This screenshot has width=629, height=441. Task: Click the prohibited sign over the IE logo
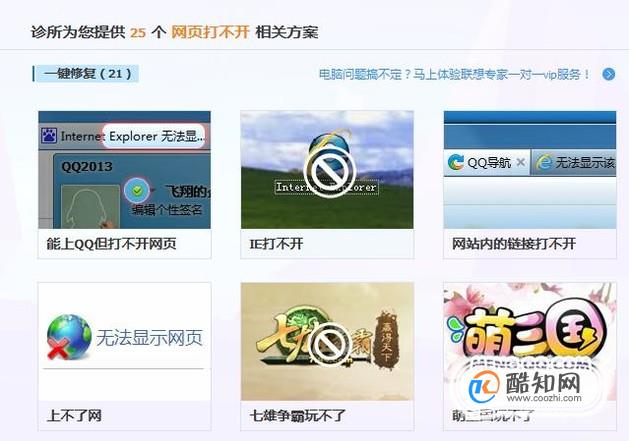330,172
